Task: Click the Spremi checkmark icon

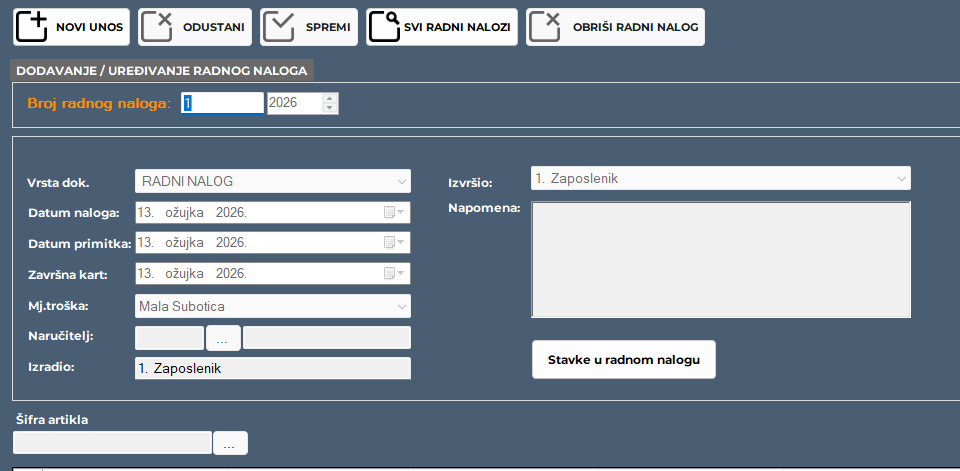Action: [x=282, y=27]
